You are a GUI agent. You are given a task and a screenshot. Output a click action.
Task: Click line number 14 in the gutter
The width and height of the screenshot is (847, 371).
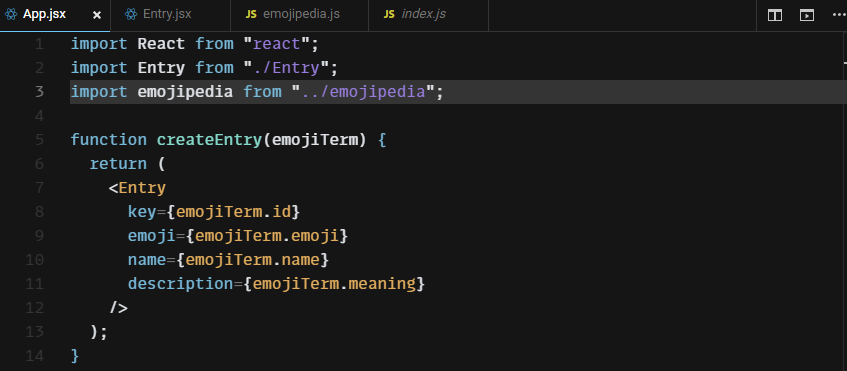[x=35, y=356]
